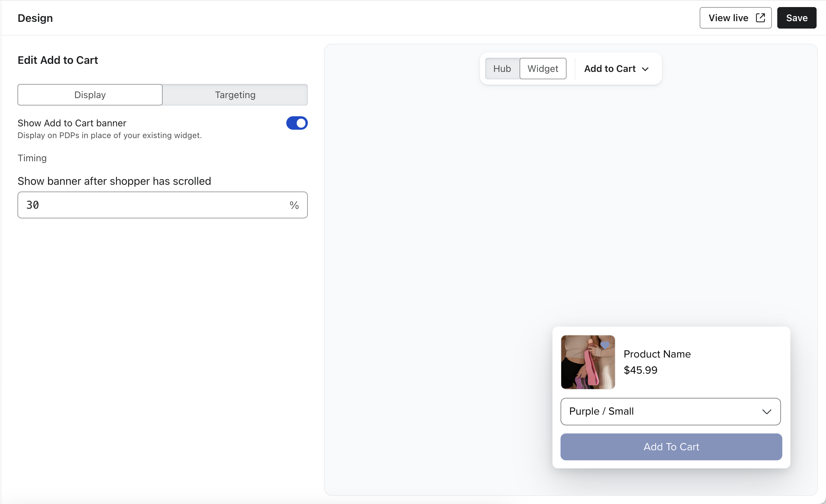826x504 pixels.
Task: Switch to the Targeting tab
Action: (235, 95)
